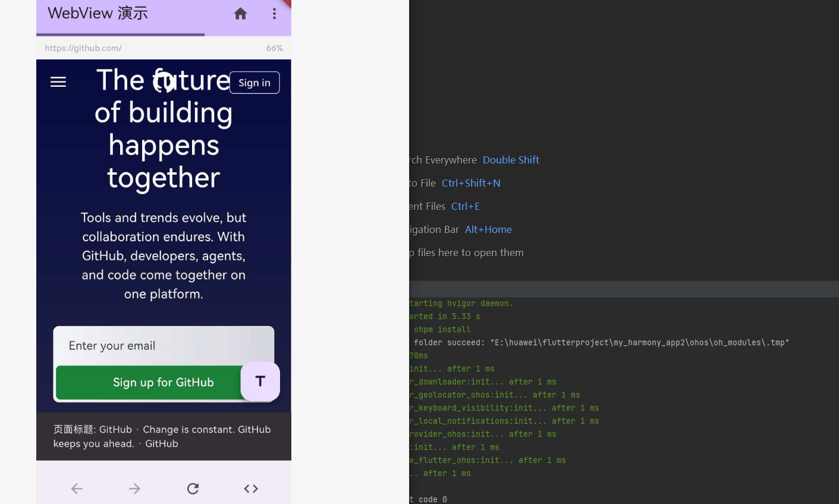This screenshot has height=504, width=839.
Task: Click the Ctrl+Shift+N shortcut hint
Action: pyautogui.click(x=471, y=183)
